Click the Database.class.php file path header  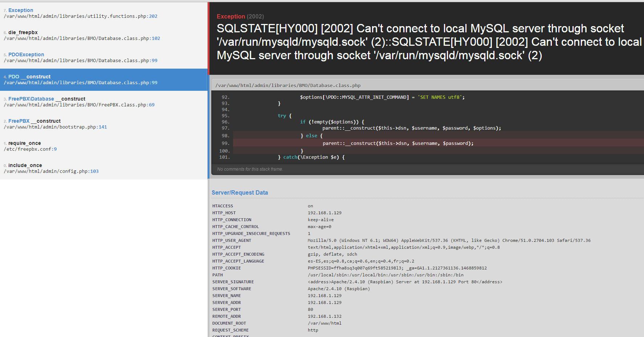click(x=288, y=85)
